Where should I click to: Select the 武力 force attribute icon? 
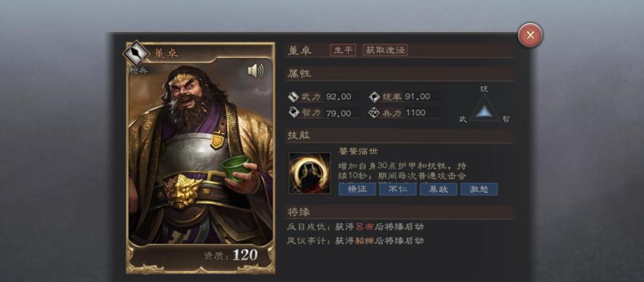(x=293, y=97)
